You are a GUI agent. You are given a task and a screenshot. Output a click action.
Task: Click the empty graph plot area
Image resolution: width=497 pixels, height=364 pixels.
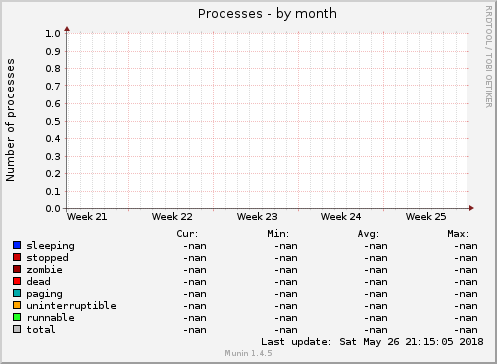click(267, 121)
